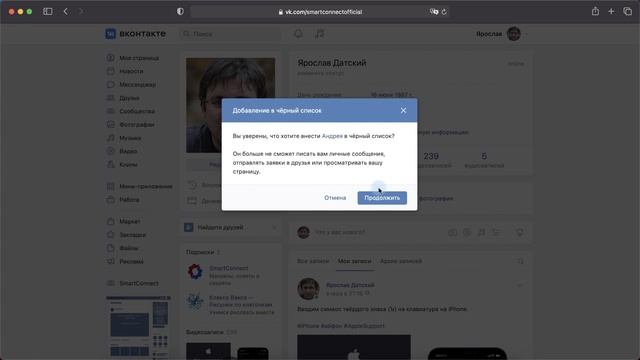The width and height of the screenshot is (640, 360).
Task: Open the music note icon in header
Action: point(319,34)
